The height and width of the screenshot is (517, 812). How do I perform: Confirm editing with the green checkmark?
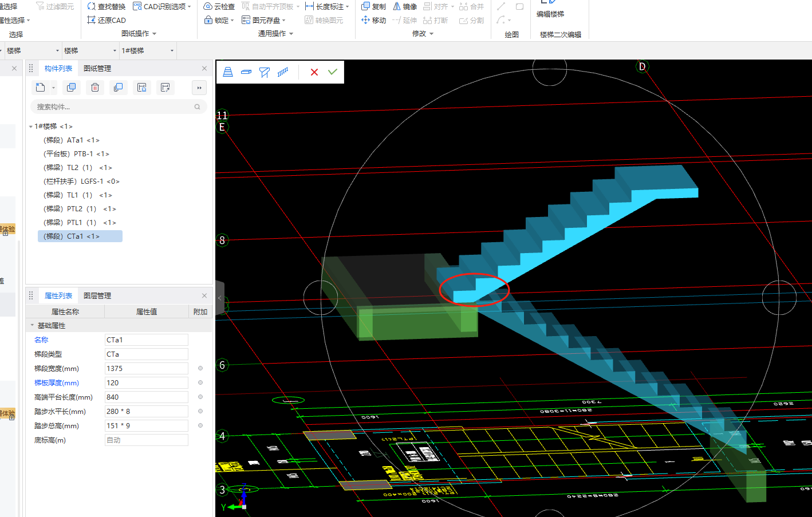coord(333,72)
